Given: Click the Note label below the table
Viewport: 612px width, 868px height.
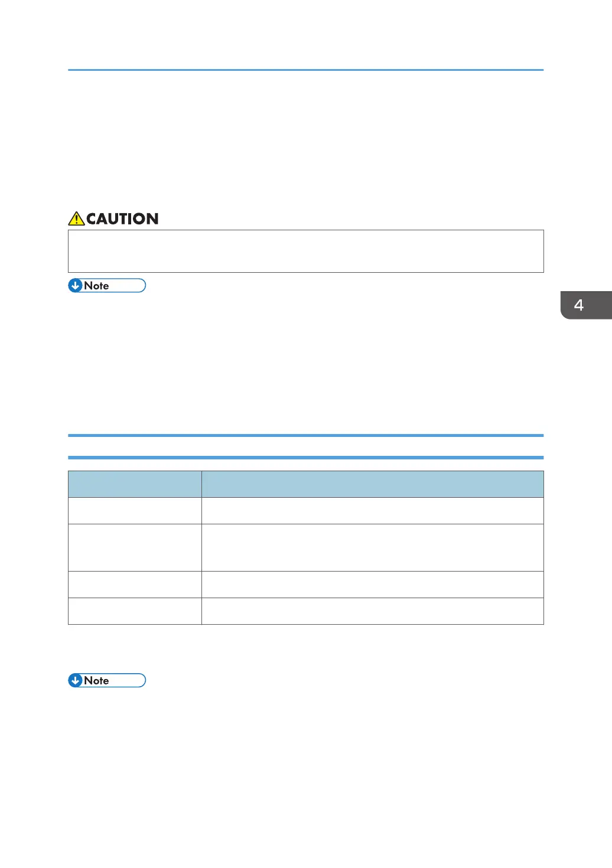Looking at the screenshot, I should [96, 681].
